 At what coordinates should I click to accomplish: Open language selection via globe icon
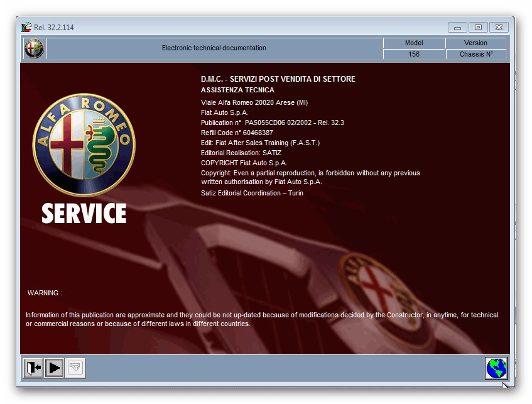496,368
